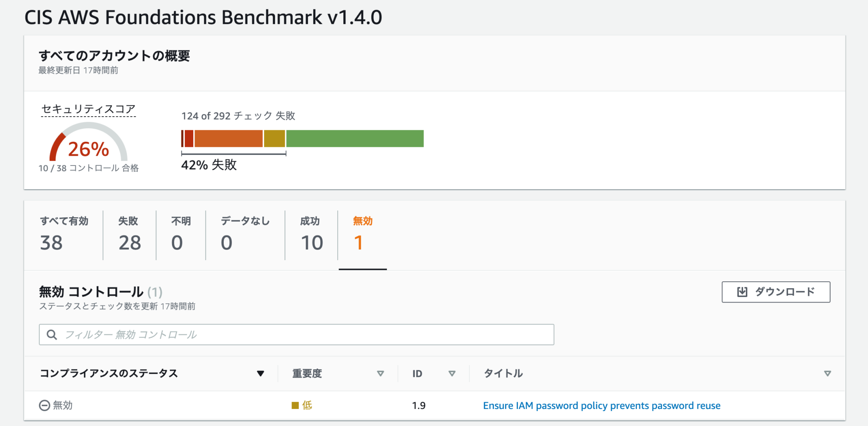
Task: Click the yellow severity square next to 低
Action: click(295, 406)
